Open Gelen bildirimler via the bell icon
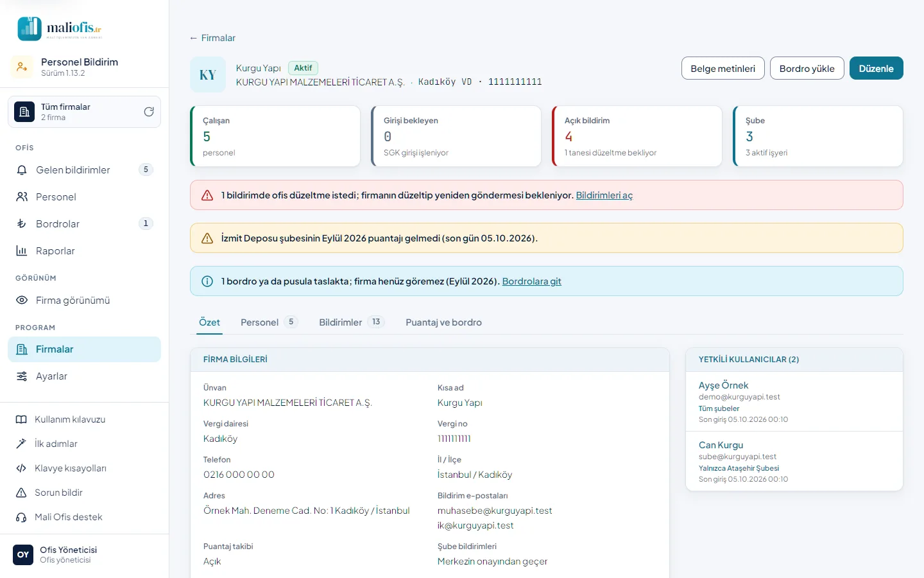This screenshot has height=578, width=924. pos(22,170)
